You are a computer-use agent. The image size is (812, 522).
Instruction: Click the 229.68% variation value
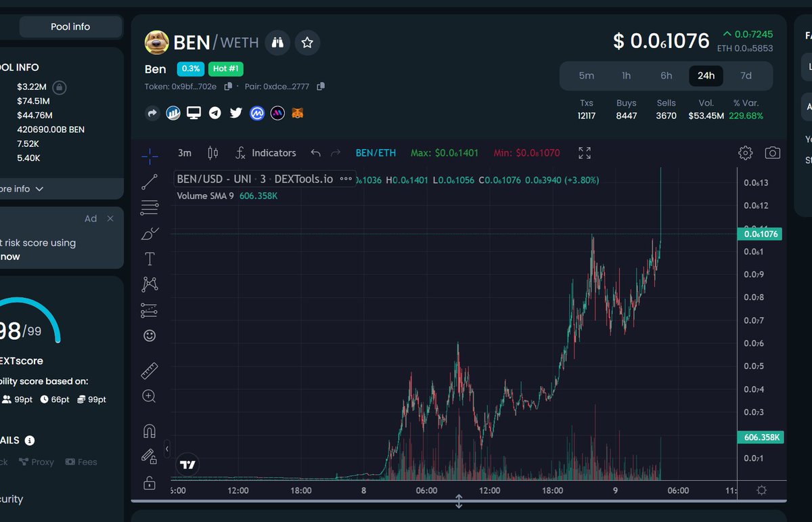[x=746, y=116]
